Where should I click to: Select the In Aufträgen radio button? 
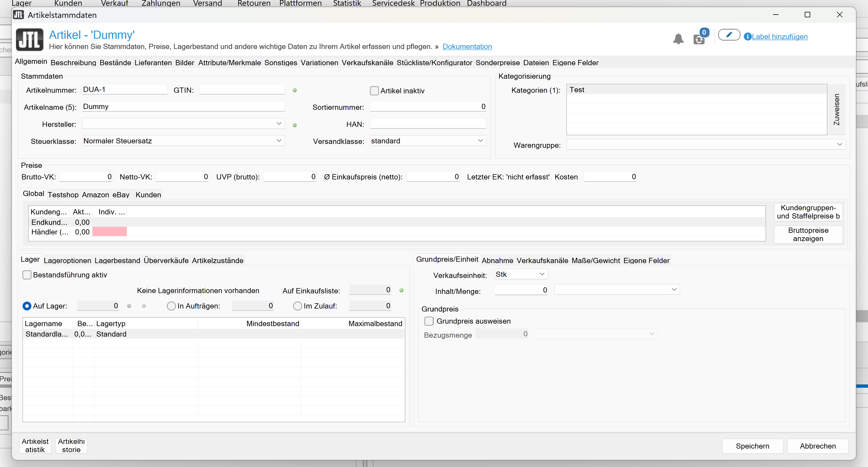tap(171, 306)
